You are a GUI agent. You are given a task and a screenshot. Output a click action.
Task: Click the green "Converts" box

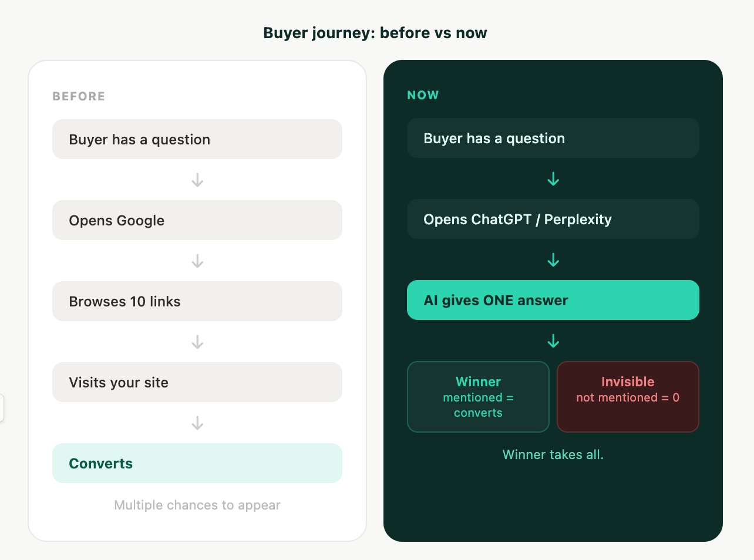coord(197,463)
